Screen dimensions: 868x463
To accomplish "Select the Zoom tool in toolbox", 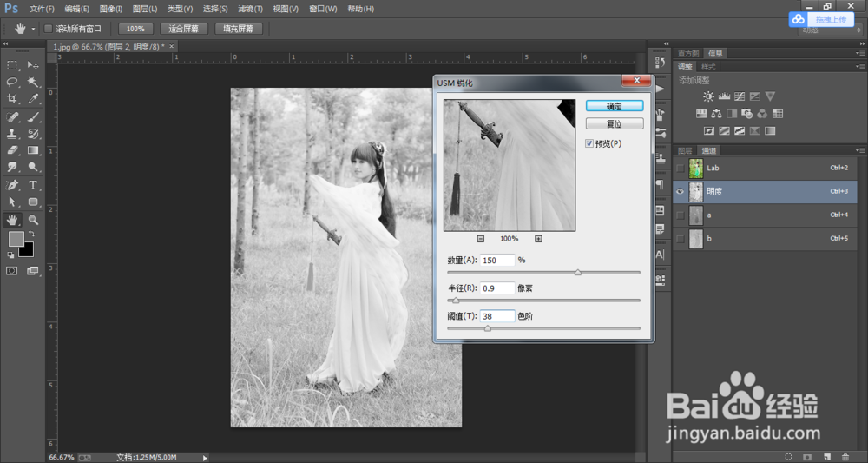I will point(33,220).
